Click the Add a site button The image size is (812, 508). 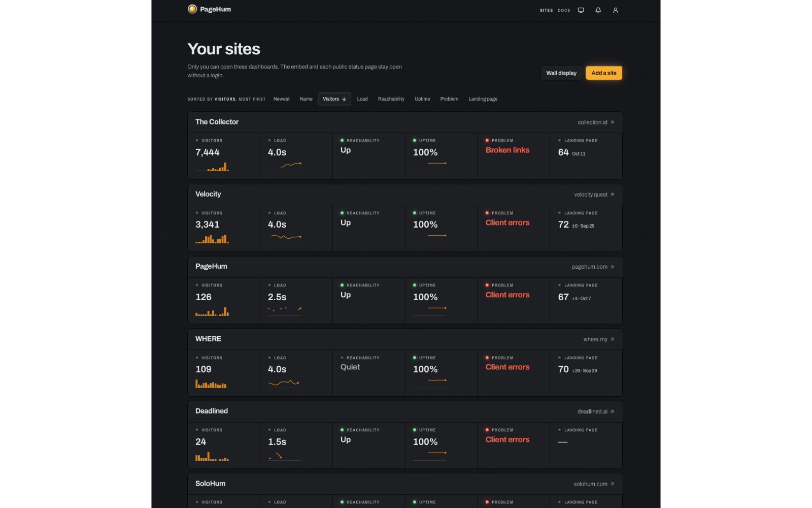pos(604,73)
